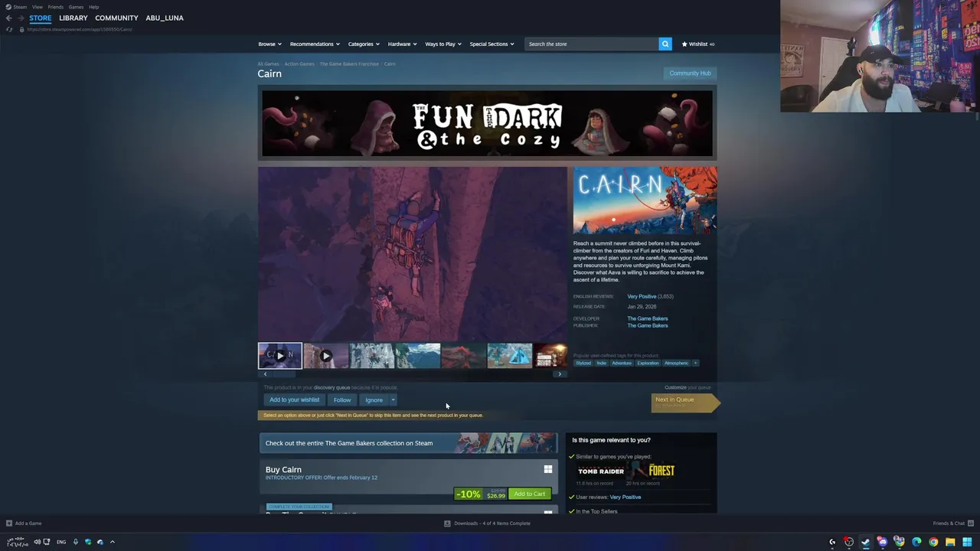Open Steam from the Windows taskbar
The height and width of the screenshot is (551, 980).
pos(865,542)
